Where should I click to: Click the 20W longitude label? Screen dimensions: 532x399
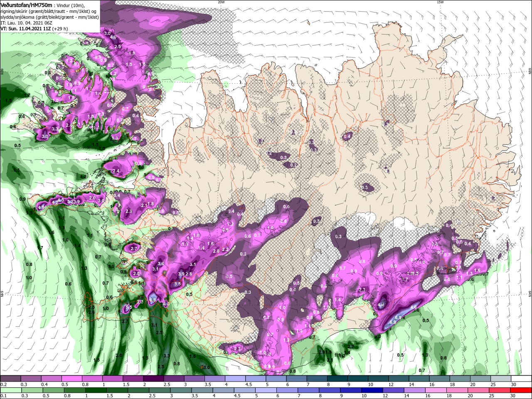coord(221,2)
